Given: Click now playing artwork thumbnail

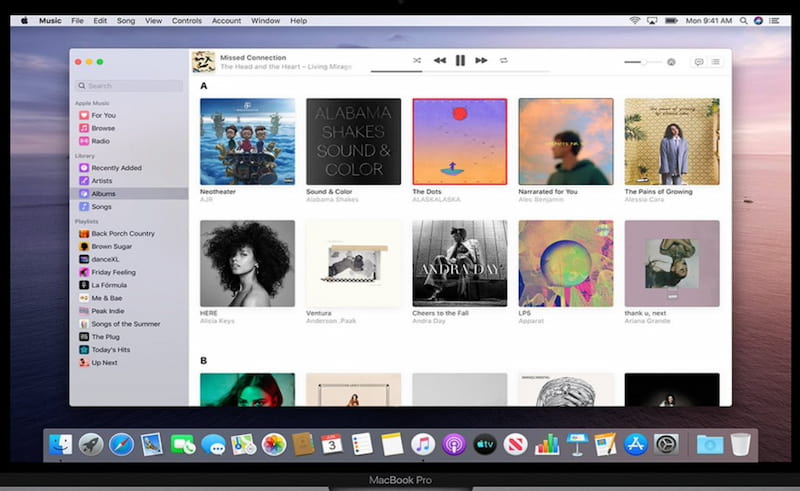Looking at the screenshot, I should [x=203, y=62].
